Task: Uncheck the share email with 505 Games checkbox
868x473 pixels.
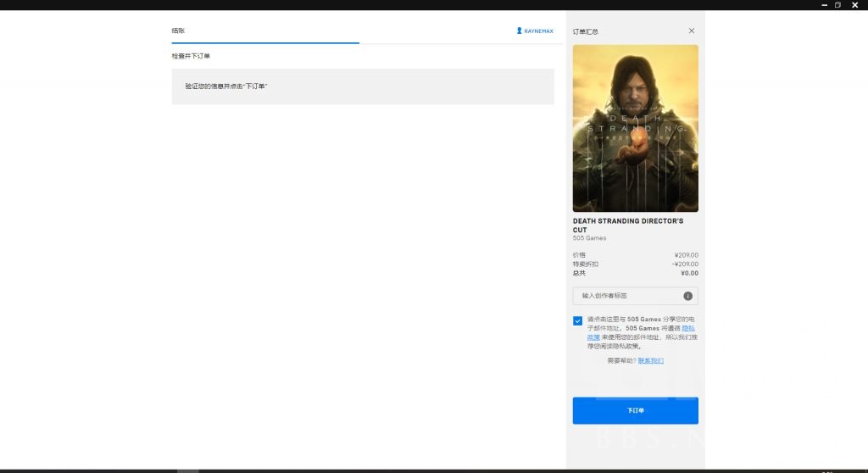Action: 578,320
